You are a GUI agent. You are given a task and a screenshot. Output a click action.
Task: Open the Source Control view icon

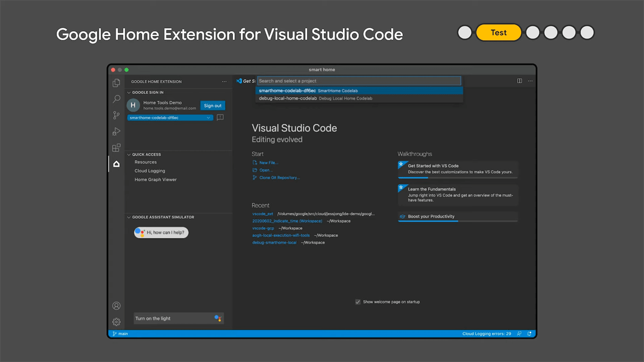coord(116,115)
